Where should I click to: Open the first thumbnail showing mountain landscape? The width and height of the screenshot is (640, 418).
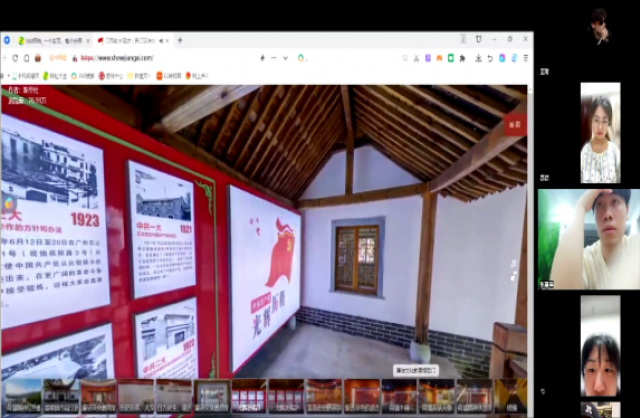(x=23, y=396)
